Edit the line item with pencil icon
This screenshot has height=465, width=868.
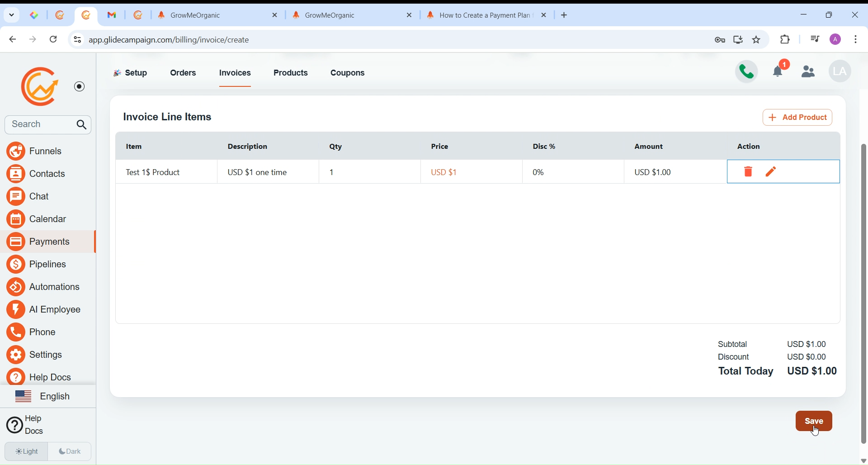[x=771, y=172]
